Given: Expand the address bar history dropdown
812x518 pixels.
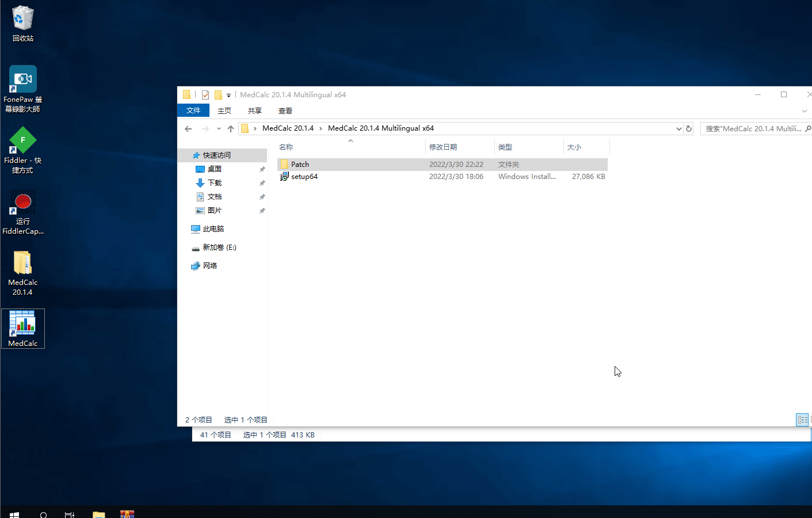Looking at the screenshot, I should click(x=678, y=129).
